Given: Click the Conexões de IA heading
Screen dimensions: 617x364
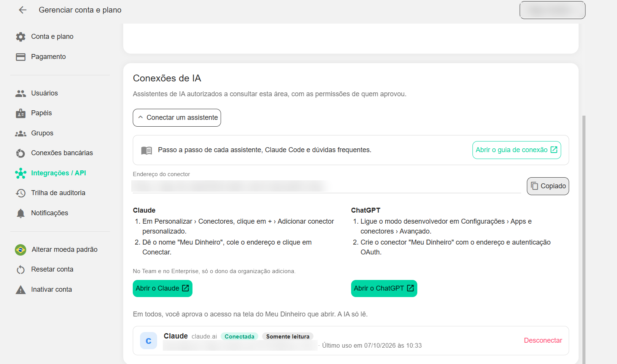Looking at the screenshot, I should pos(167,78).
